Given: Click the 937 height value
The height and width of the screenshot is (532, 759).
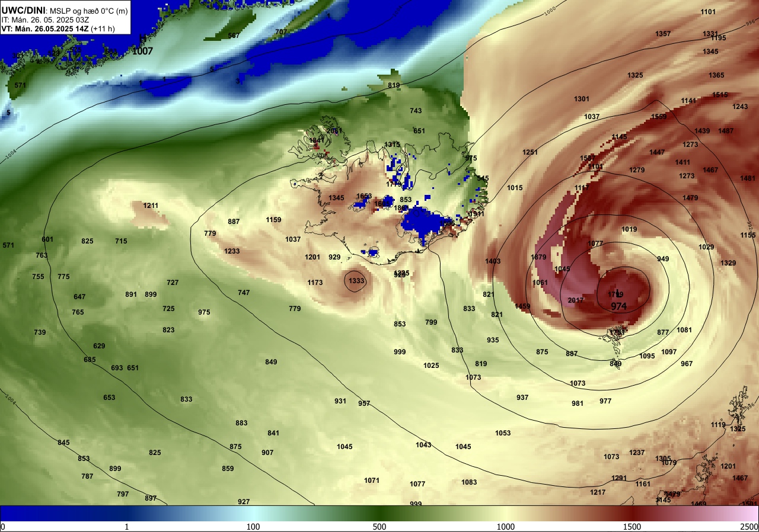Looking at the screenshot, I should 522,398.
